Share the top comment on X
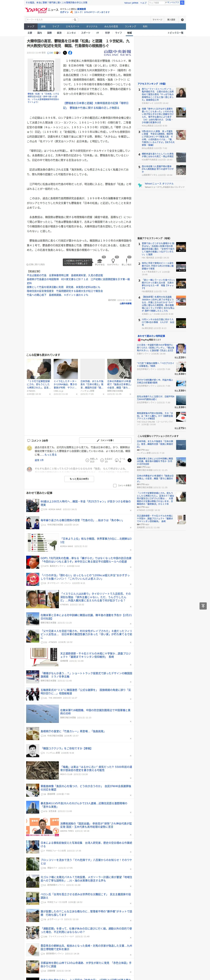The width and height of the screenshot is (210, 980). pyautogui.click(x=130, y=460)
